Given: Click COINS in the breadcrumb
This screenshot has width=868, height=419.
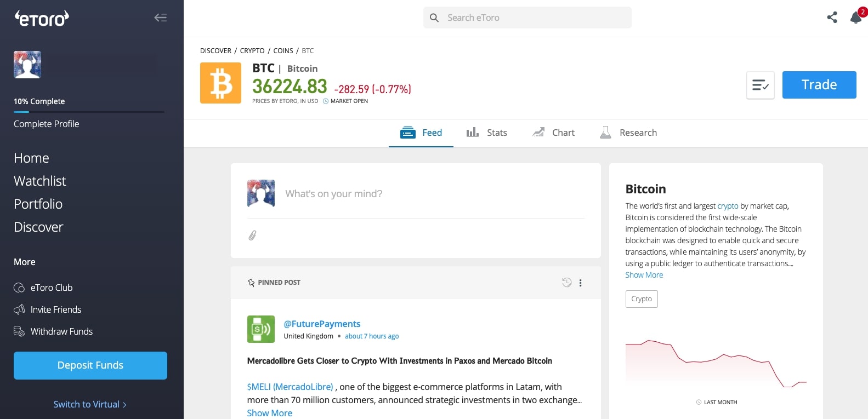Looking at the screenshot, I should [x=283, y=50].
